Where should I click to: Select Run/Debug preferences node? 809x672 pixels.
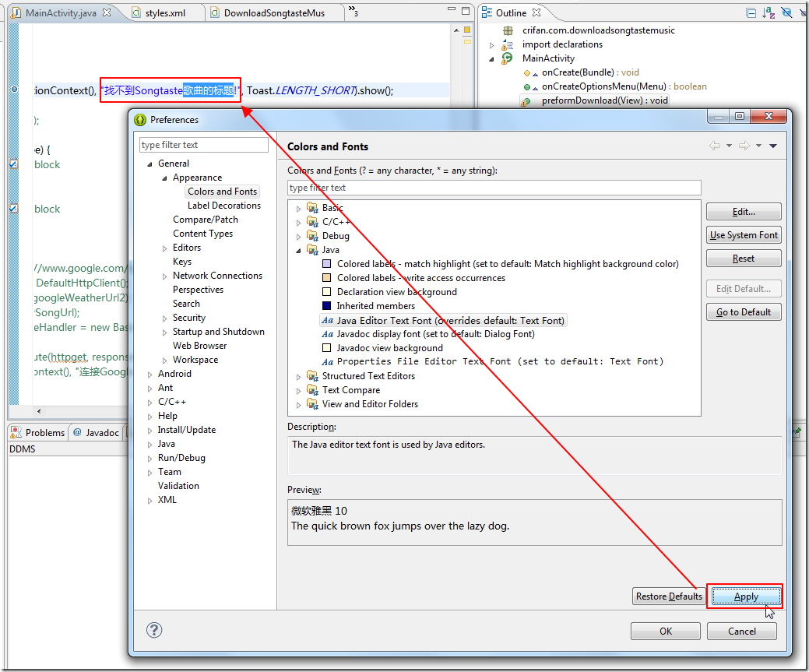coord(181,458)
